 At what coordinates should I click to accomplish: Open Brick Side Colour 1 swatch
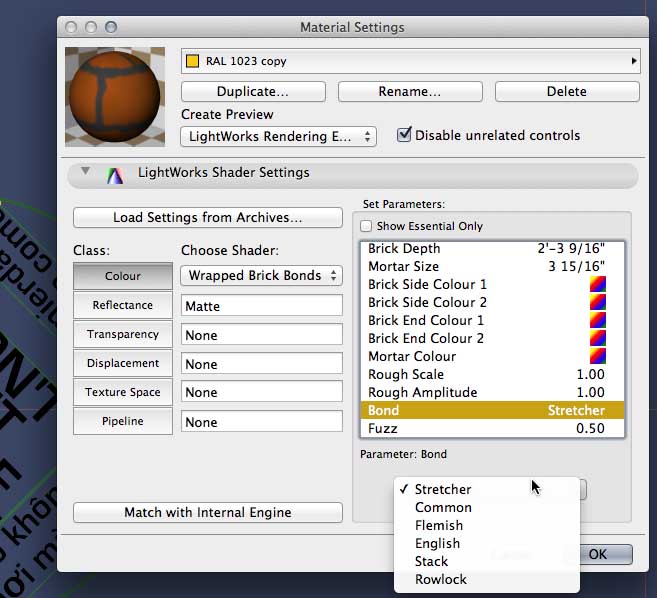tap(598, 284)
